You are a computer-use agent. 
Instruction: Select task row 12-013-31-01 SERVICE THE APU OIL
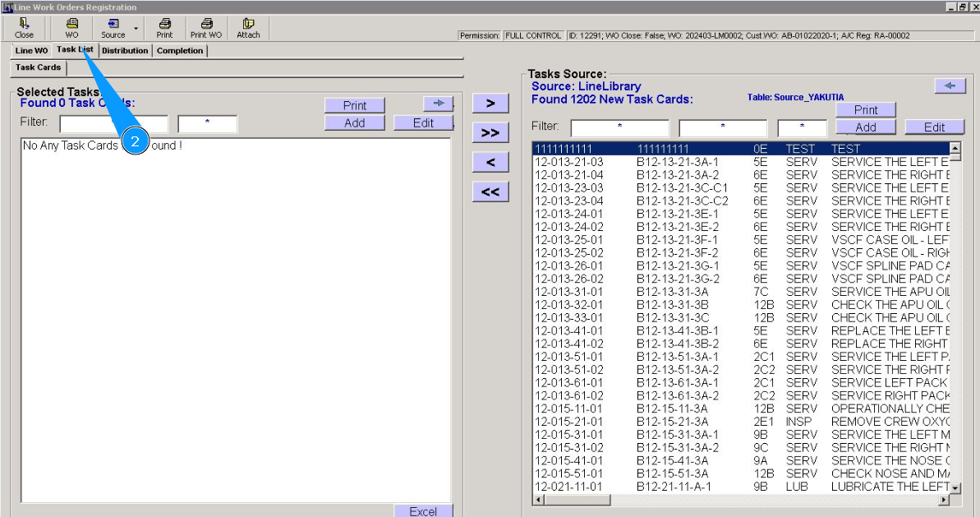[x=741, y=292]
